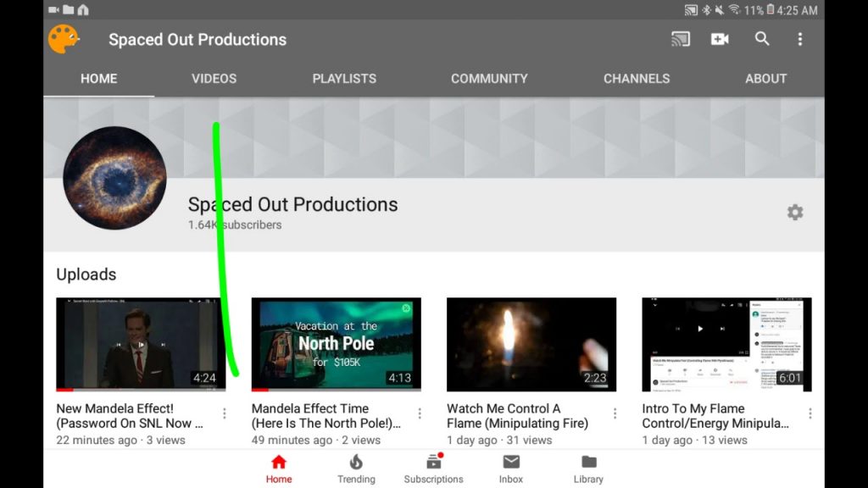Click the orange palette channel logo
This screenshot has width=868, height=488.
coord(63,39)
